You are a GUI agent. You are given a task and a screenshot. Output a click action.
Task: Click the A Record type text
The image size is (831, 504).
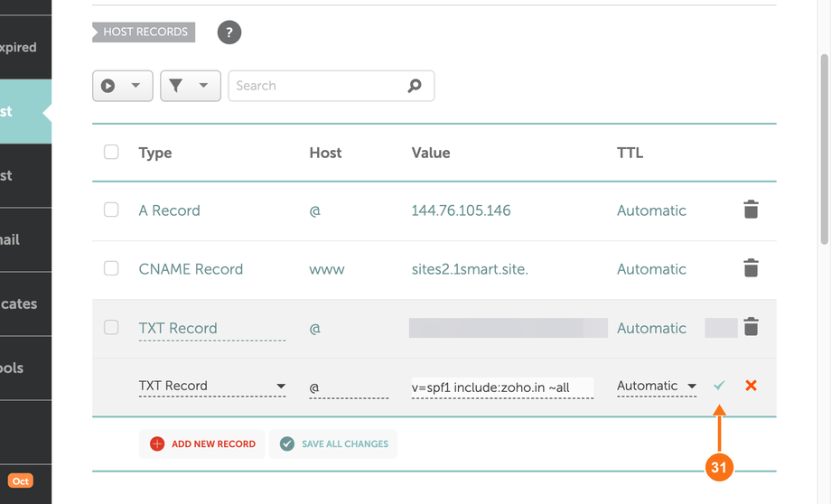(170, 210)
